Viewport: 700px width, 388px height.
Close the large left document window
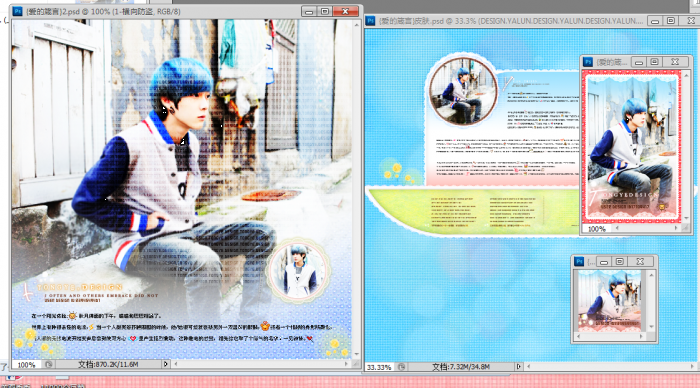[346, 11]
